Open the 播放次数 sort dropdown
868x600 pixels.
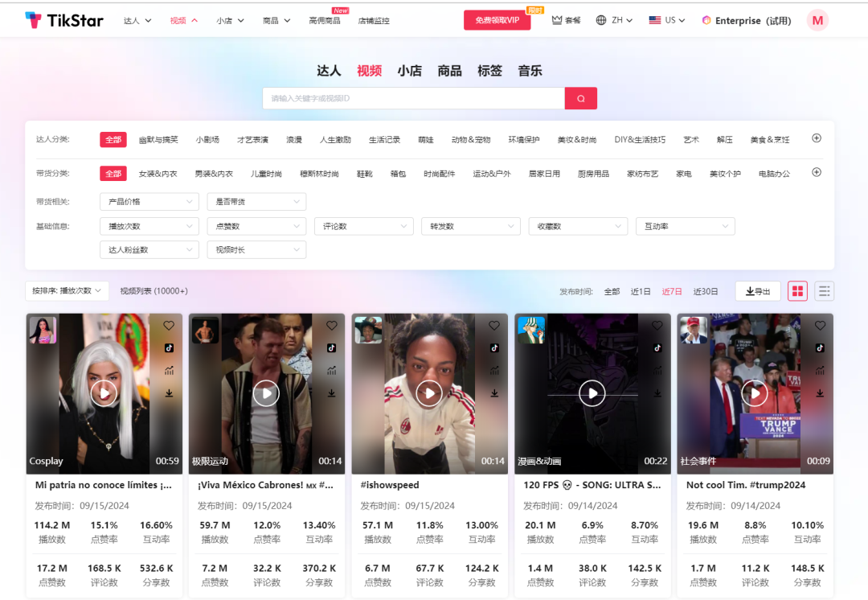[67, 291]
